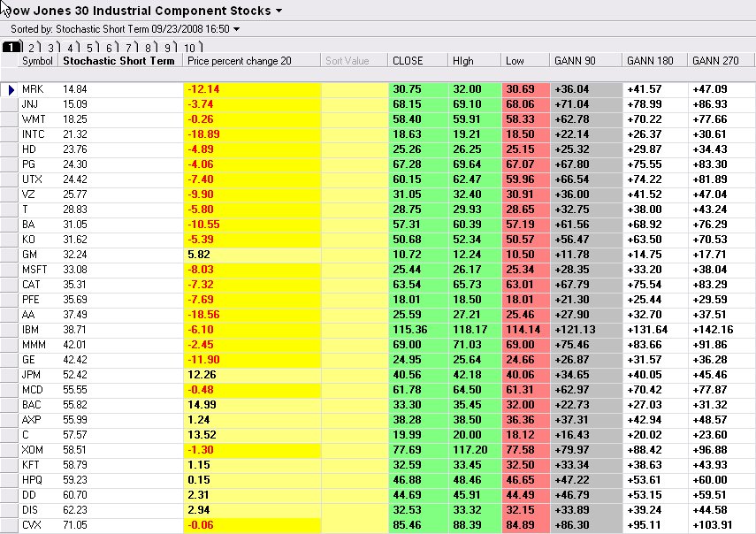
Task: Switch to page tab 10
Action: point(191,47)
